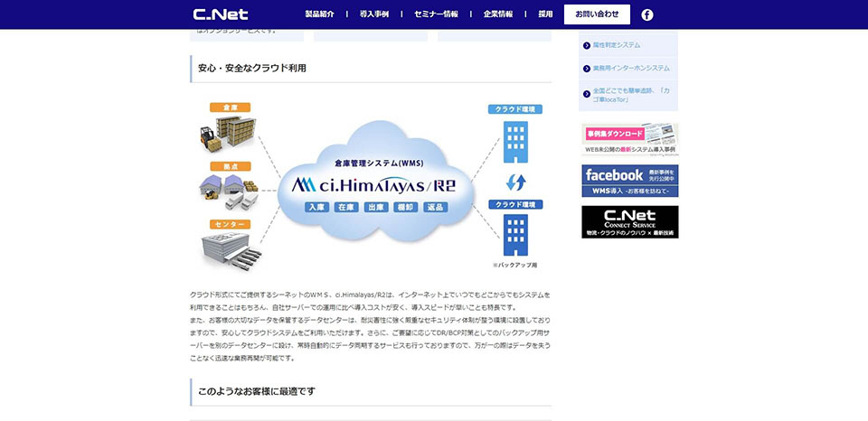The image size is (868, 421).
Task: Click the 安心・安全なクラウド利用 heading
Action: click(x=252, y=68)
